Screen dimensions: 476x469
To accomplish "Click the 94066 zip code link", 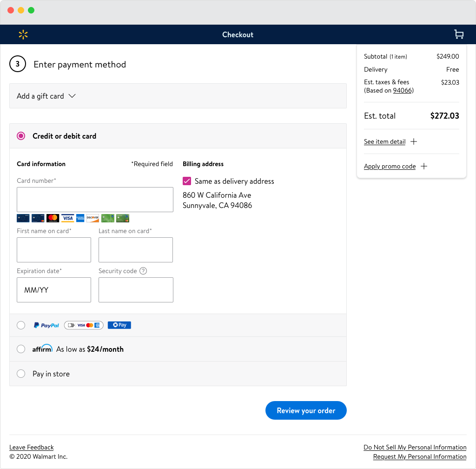I will pyautogui.click(x=402, y=90).
